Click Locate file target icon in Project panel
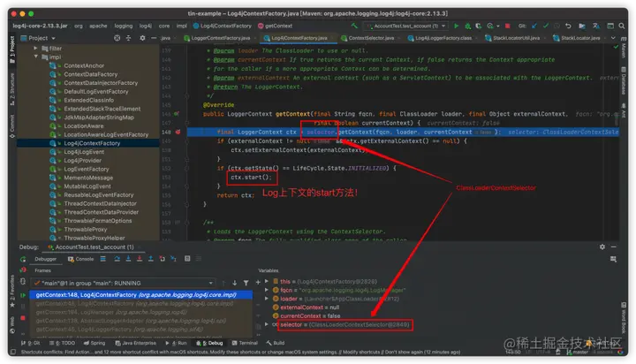This screenshot has width=636, height=364. [x=117, y=38]
